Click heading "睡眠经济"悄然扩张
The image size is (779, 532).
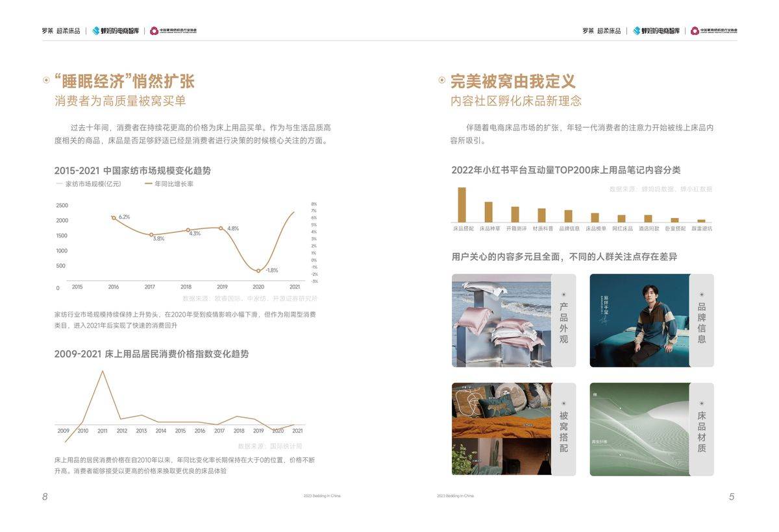(125, 81)
